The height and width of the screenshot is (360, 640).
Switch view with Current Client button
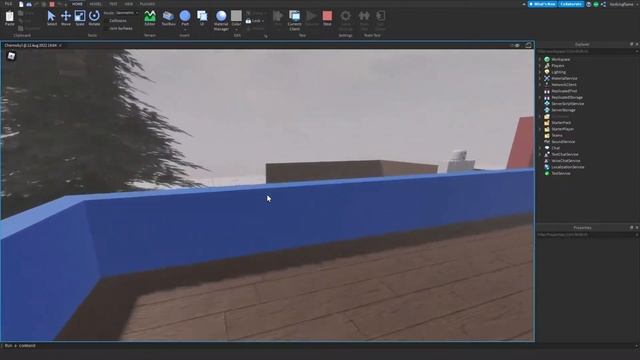294,20
